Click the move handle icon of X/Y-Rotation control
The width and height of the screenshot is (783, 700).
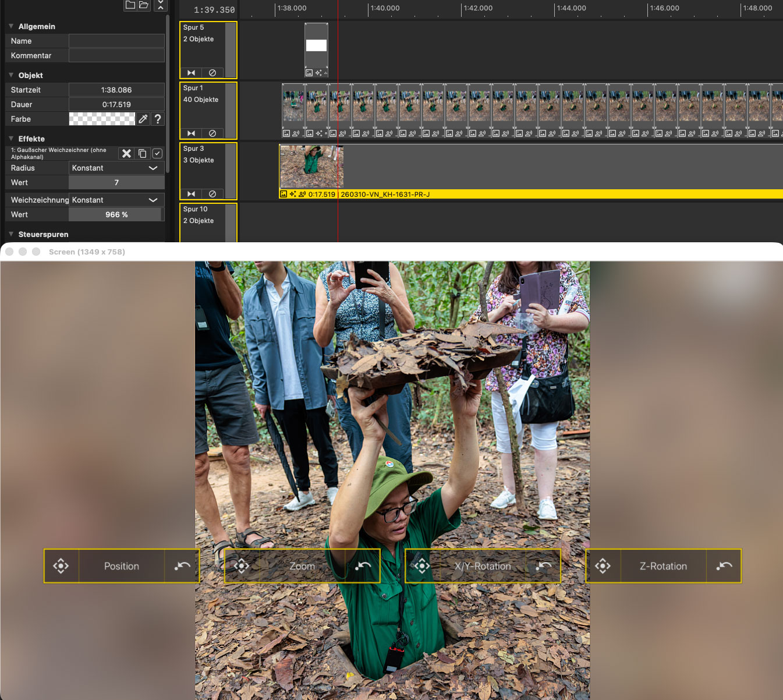[x=422, y=566]
